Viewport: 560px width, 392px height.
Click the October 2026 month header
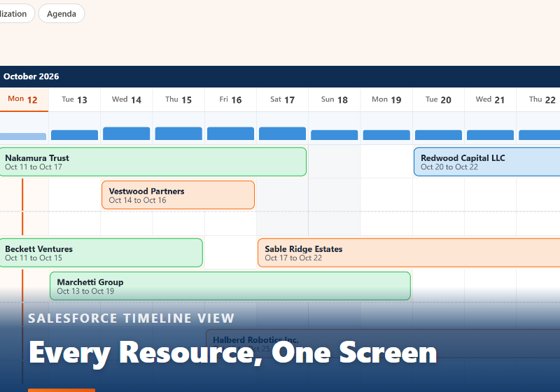31,76
